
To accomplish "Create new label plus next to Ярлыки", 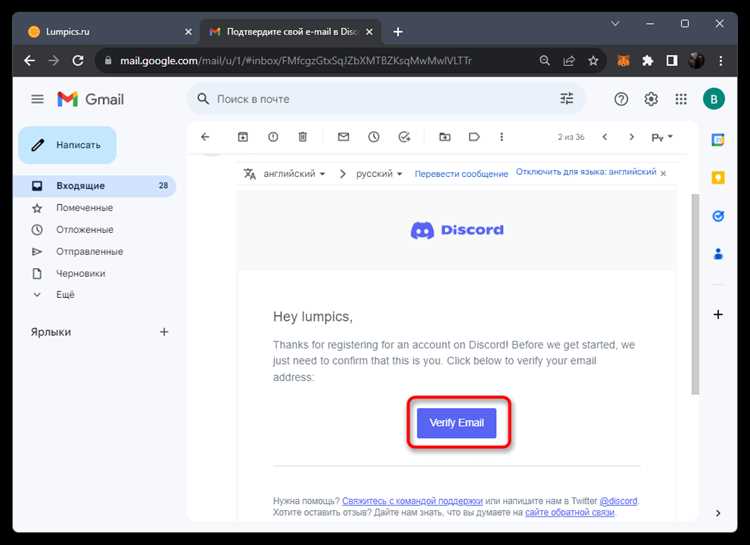I will 164,332.
